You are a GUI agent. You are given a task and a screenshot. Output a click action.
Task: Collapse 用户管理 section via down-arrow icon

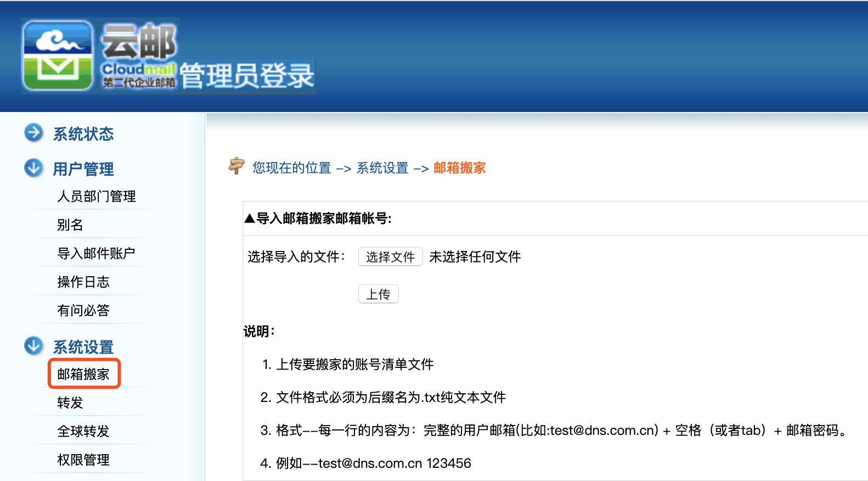pyautogui.click(x=33, y=168)
